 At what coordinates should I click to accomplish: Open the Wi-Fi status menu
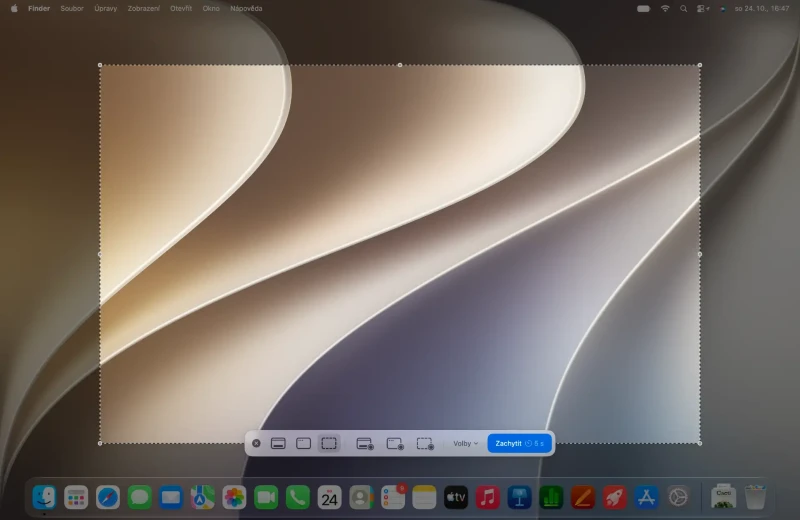[x=665, y=8]
